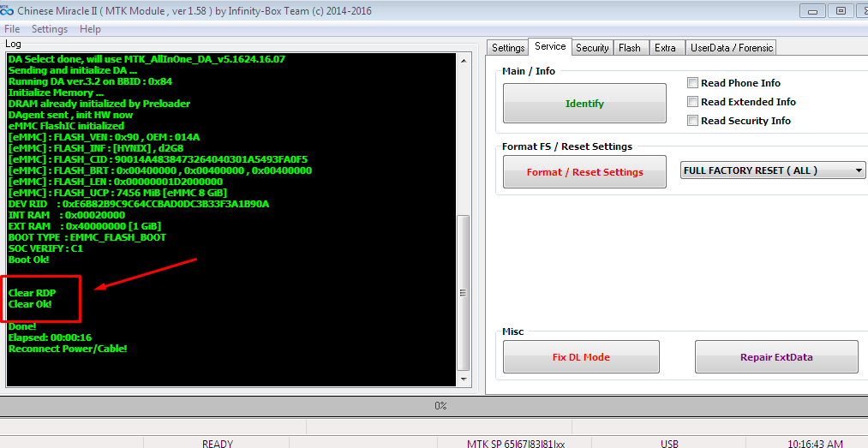
Task: Click 'DA Select done' log line
Action: [x=147, y=59]
